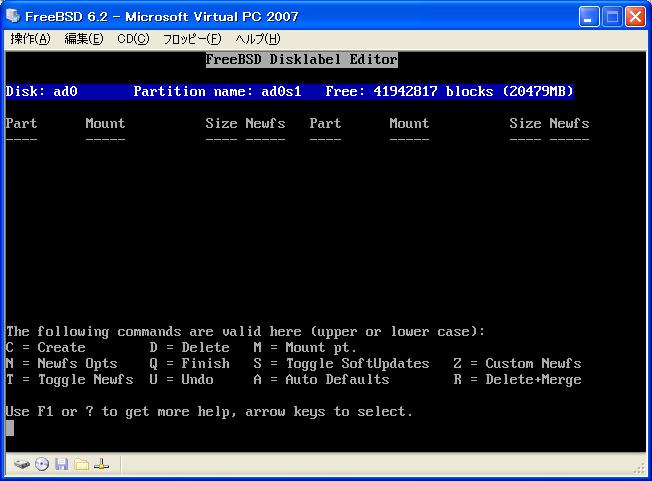Screen dimensions: 652x481
Task: Open the 編集(E) menu
Action: [84, 39]
